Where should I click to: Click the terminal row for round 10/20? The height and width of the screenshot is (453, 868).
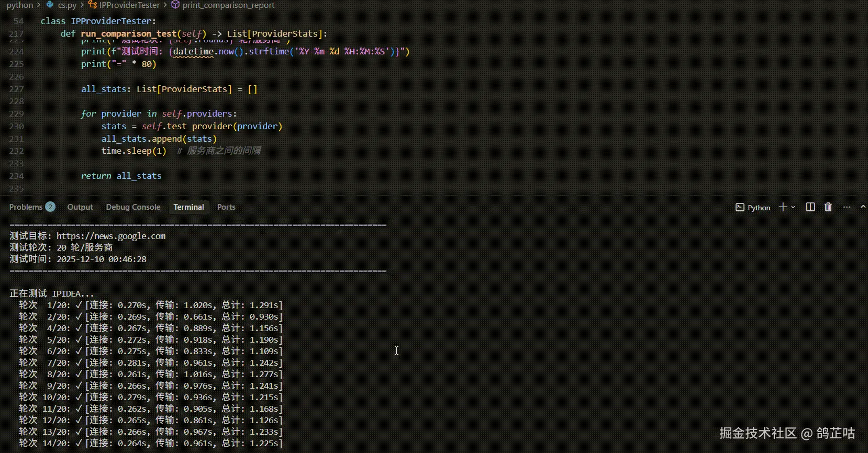click(x=151, y=397)
